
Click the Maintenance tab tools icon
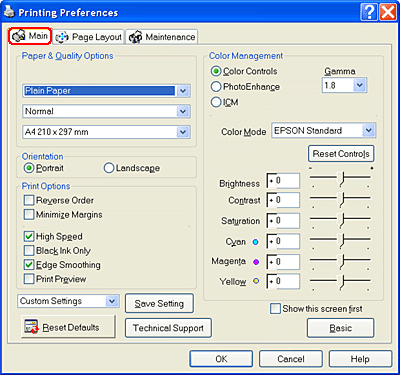[135, 37]
